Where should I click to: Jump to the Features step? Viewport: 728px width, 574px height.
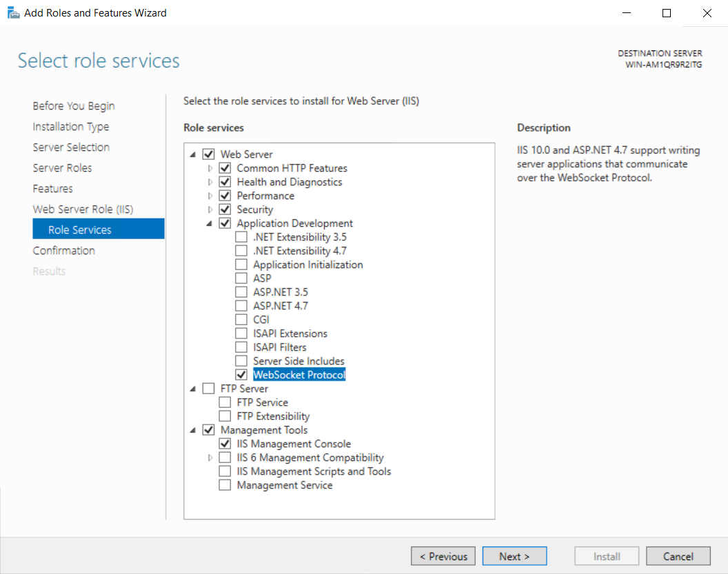pyautogui.click(x=52, y=189)
